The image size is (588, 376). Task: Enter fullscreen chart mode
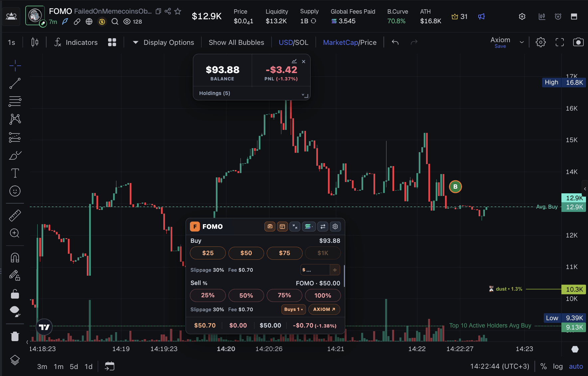560,42
